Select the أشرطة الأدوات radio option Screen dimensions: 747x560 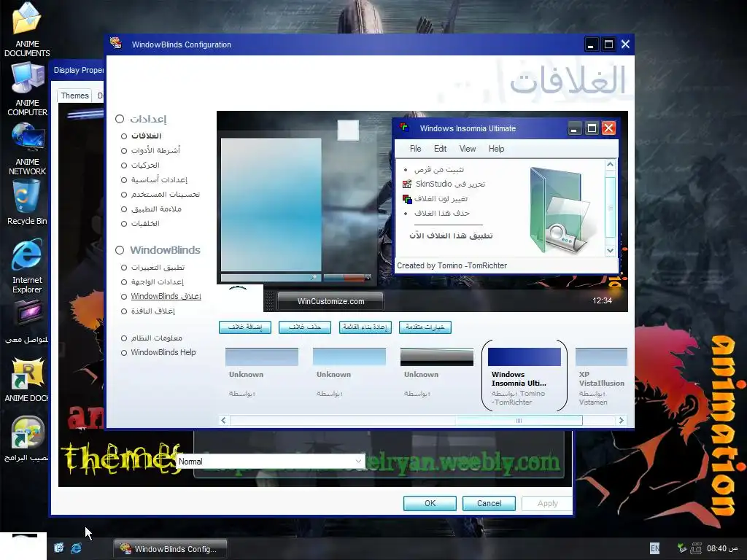124,151
